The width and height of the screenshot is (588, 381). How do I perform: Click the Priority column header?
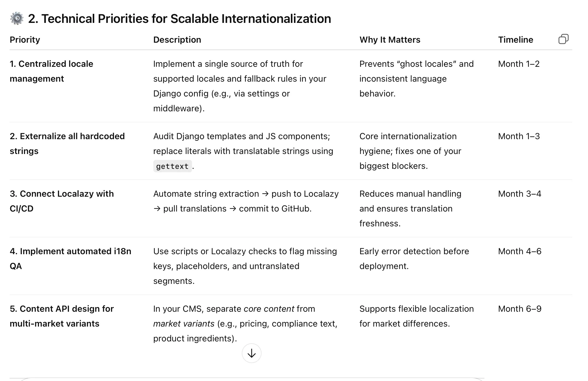coord(25,40)
